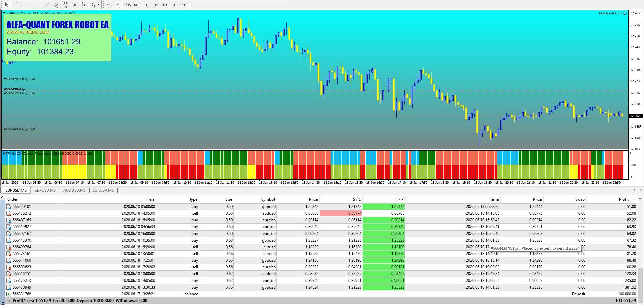Screen dimensions: 644x305
Task: Sort by the Swap column header
Action: coord(565,199)
